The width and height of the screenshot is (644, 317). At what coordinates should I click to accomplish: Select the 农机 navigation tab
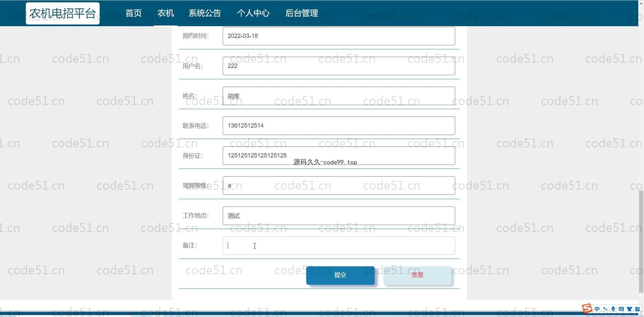pos(166,13)
